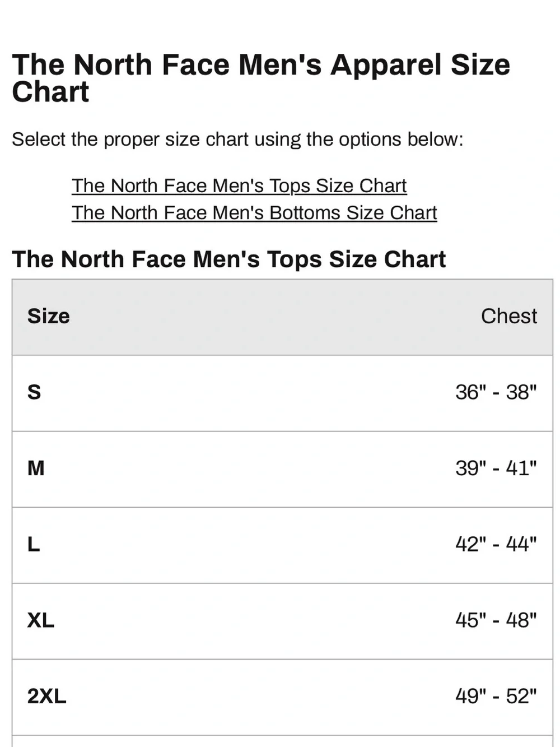This screenshot has width=560, height=747.
Task: Click the 49" - 52" chest measurement
Action: (496, 697)
